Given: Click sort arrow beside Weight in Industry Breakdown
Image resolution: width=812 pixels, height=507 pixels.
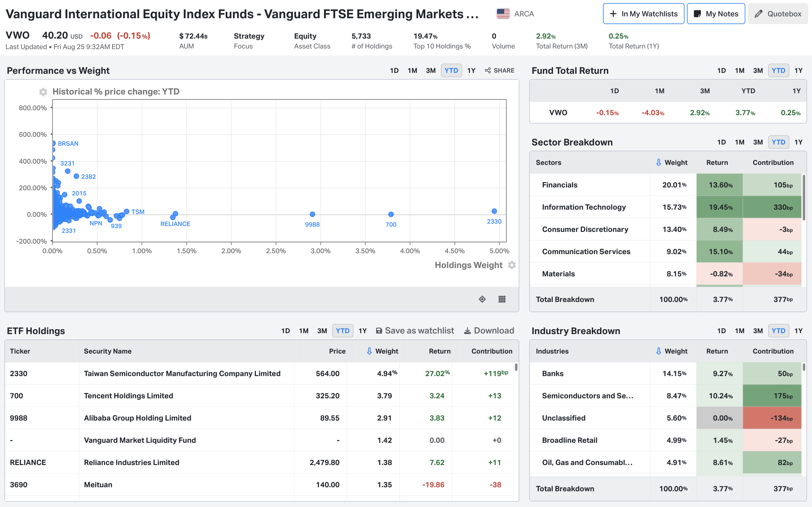Looking at the screenshot, I should pyautogui.click(x=659, y=351).
